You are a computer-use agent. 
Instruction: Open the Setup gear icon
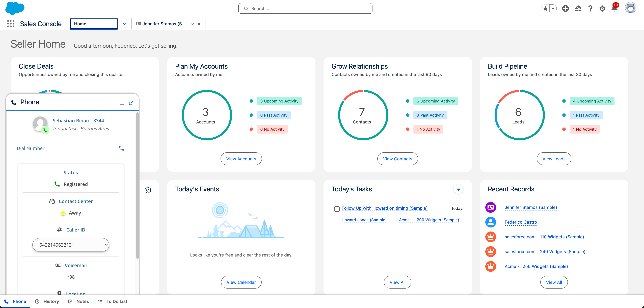tap(602, 9)
